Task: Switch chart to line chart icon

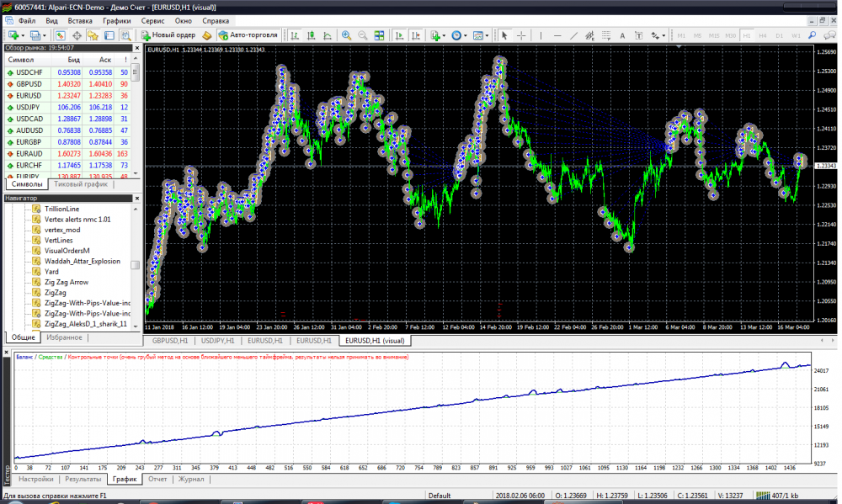Action: point(327,35)
